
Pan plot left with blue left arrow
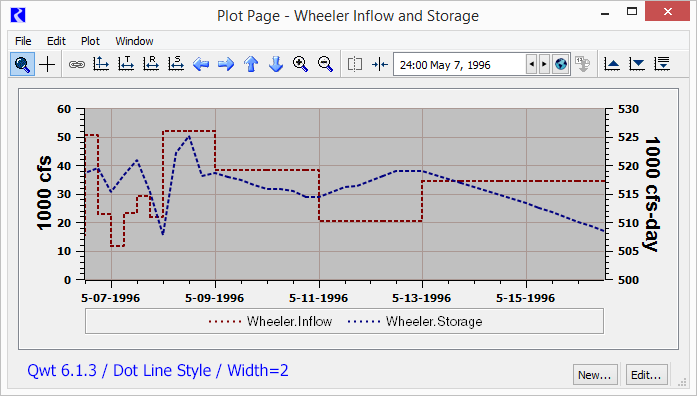(201, 64)
